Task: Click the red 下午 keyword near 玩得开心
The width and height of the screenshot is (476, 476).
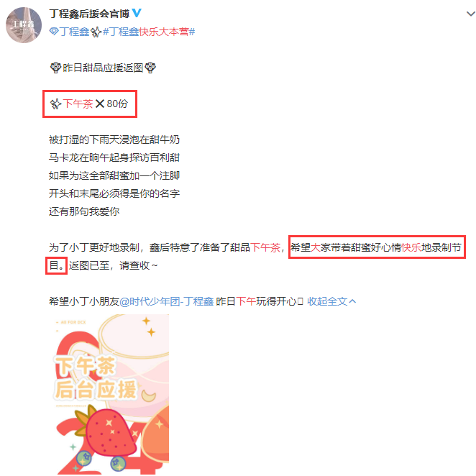Action: pos(246,301)
